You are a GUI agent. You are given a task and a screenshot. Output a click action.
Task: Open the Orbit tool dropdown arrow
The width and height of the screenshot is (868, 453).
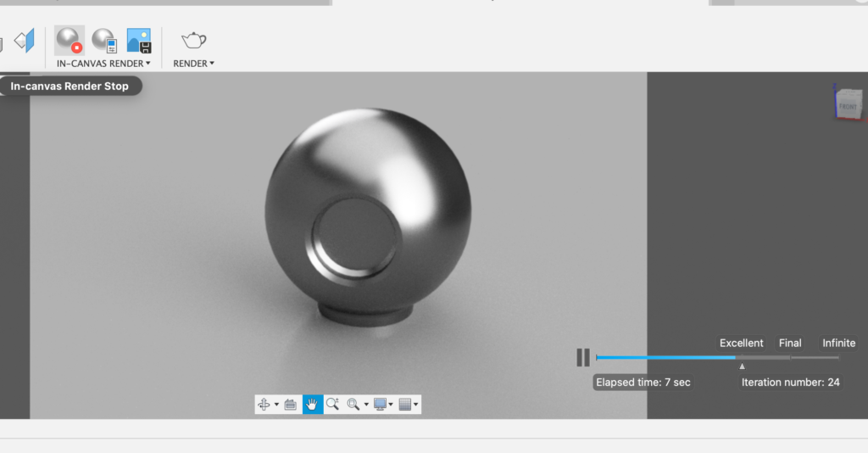click(x=276, y=405)
